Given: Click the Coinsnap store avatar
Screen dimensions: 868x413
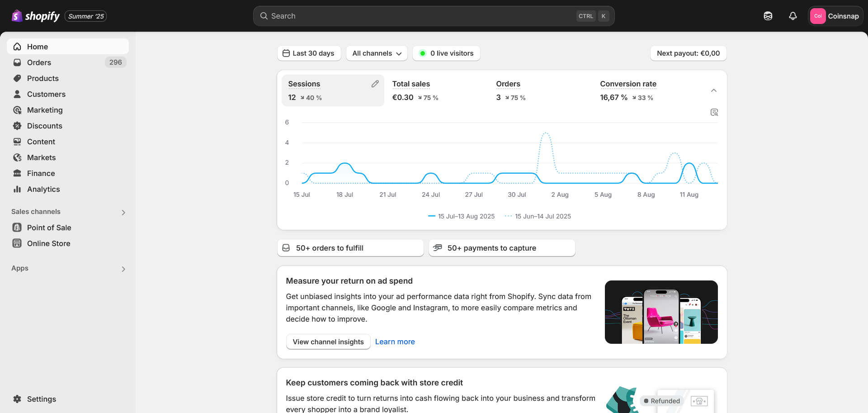Looking at the screenshot, I should [817, 16].
